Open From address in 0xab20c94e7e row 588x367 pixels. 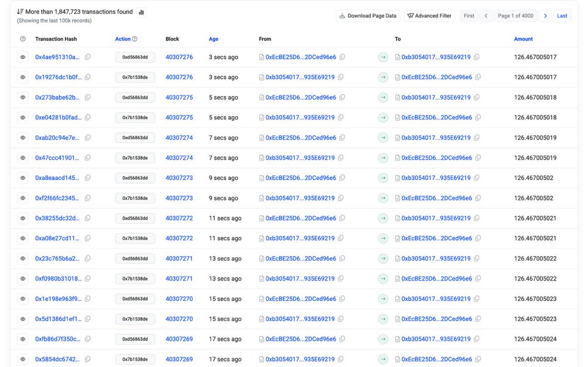pos(301,138)
